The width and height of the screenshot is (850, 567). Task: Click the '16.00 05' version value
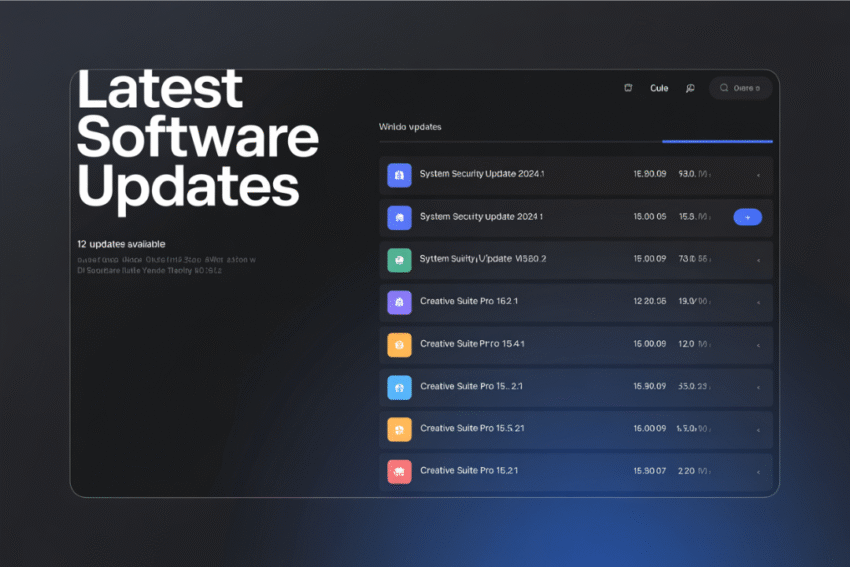[x=649, y=216]
